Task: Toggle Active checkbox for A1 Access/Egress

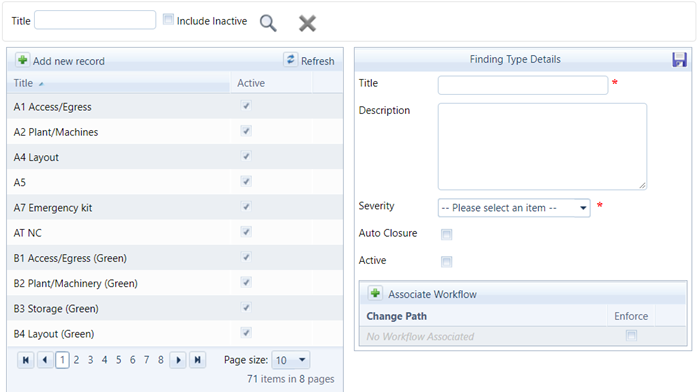Action: click(246, 106)
